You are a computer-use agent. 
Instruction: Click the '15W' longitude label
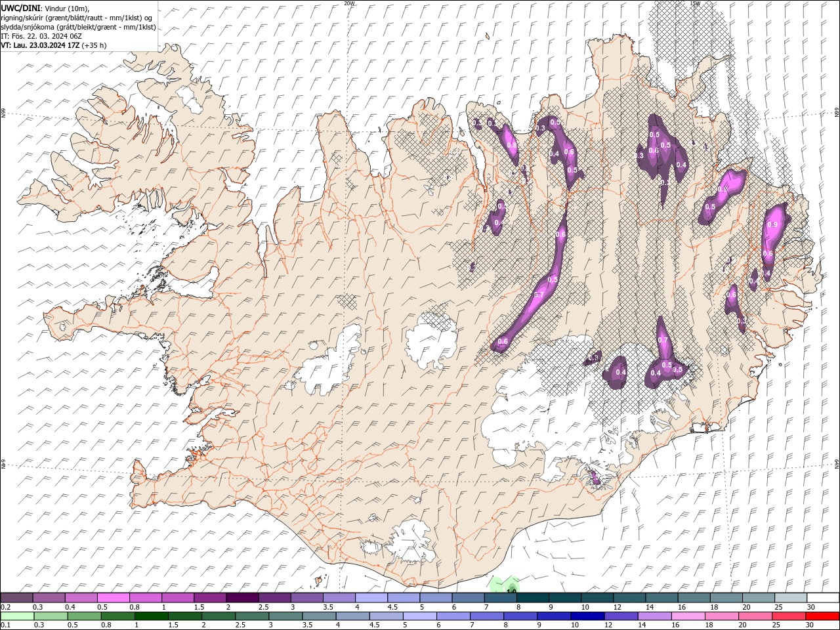pos(695,3)
